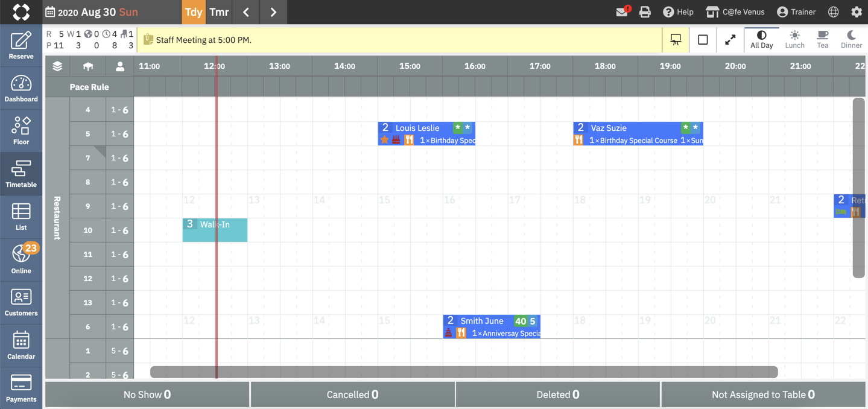
Task: Click the reservation summary counts panel
Action: point(90,40)
